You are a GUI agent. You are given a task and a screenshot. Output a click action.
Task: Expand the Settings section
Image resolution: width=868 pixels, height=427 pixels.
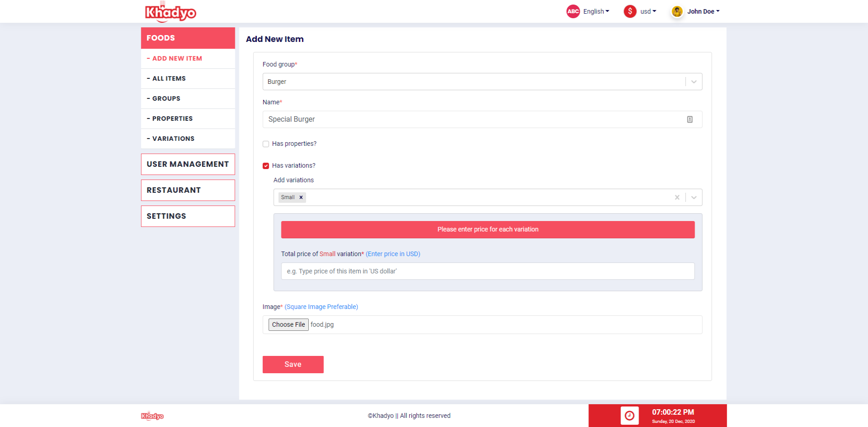pos(188,216)
